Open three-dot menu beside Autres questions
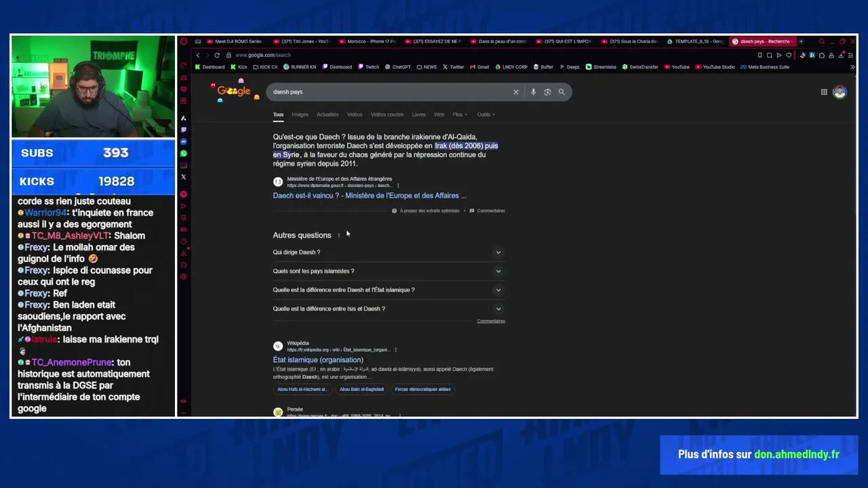868x488 pixels. click(x=338, y=235)
